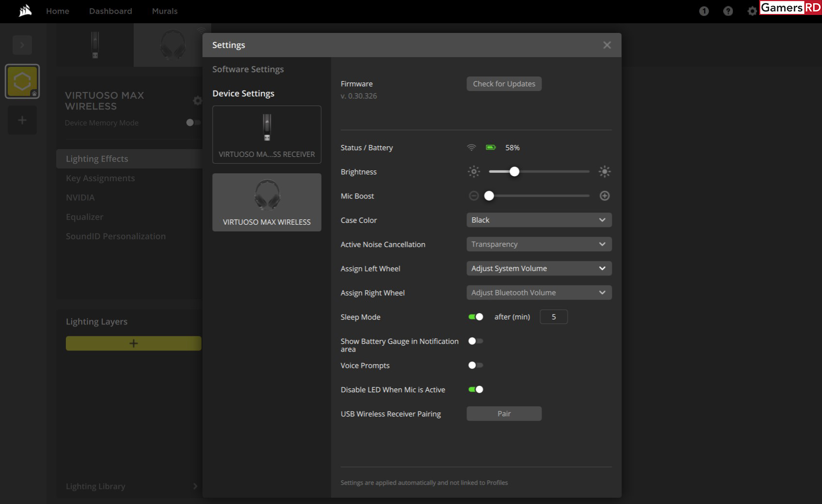Image resolution: width=822 pixels, height=504 pixels.
Task: Go to Home tab
Action: click(58, 11)
